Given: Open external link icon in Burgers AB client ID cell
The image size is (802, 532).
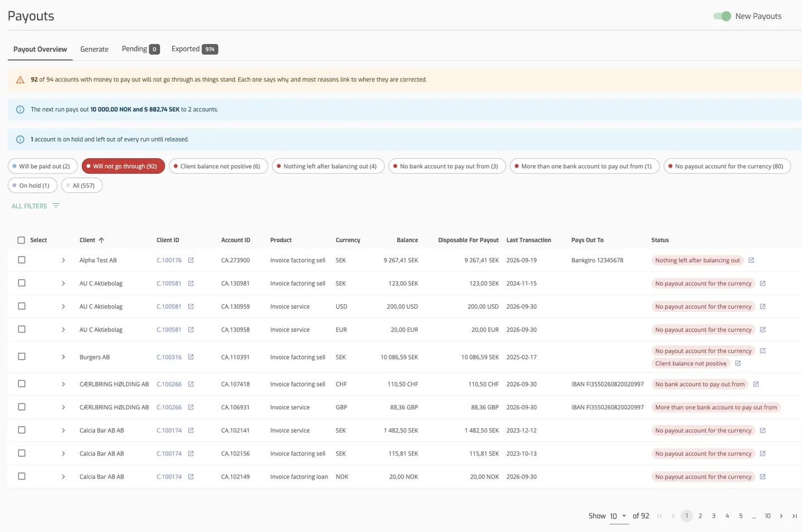Looking at the screenshot, I should 190,357.
